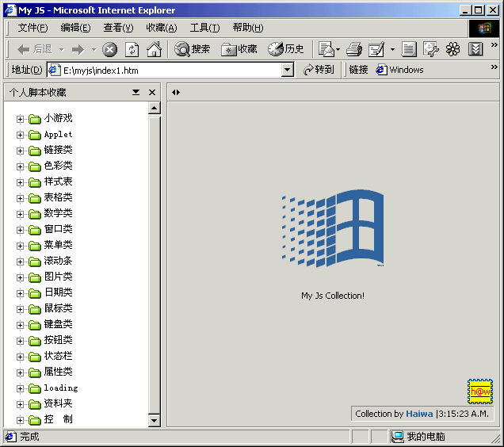Image resolution: width=504 pixels, height=447 pixels.
Task: Select the 属性类 tree item
Action: pos(58,372)
